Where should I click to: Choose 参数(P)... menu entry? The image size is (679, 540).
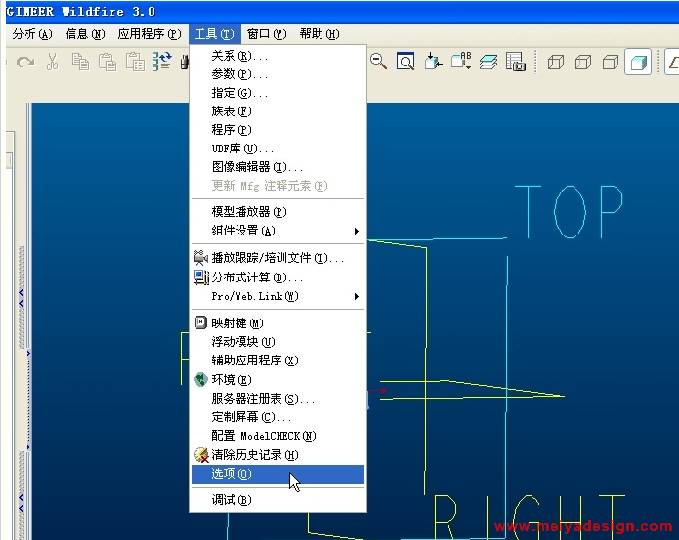coord(278,74)
